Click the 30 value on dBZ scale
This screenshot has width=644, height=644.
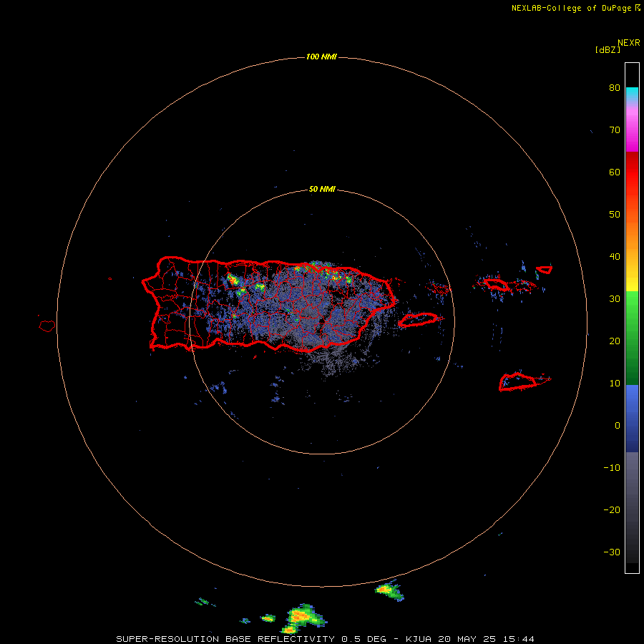pos(615,299)
